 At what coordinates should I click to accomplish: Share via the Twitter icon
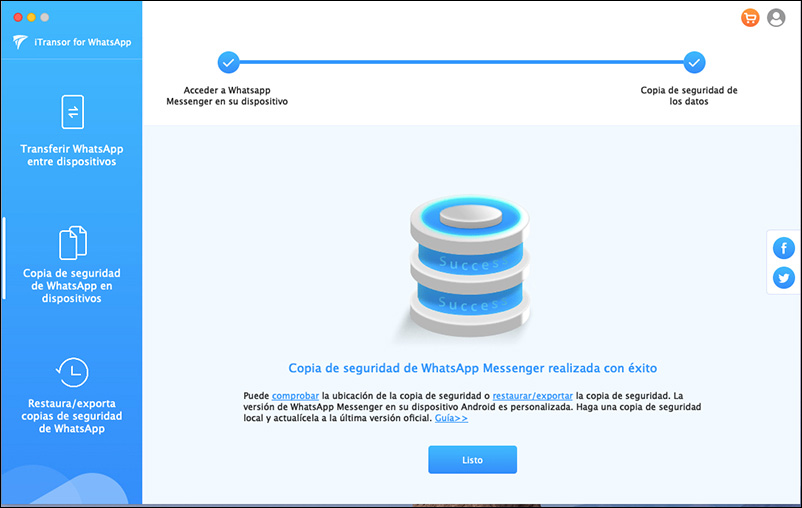point(784,278)
